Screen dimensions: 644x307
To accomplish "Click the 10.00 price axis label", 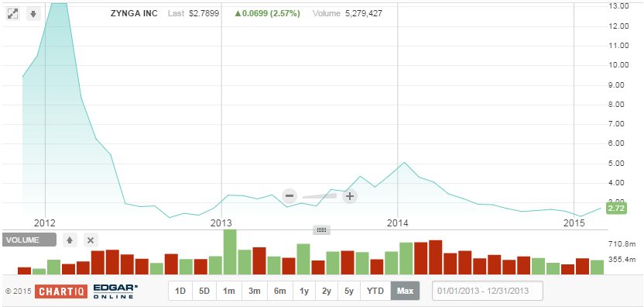I will coord(619,65).
